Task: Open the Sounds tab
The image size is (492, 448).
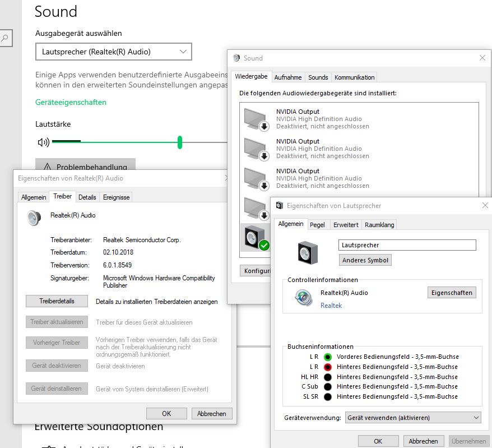Action: [318, 77]
